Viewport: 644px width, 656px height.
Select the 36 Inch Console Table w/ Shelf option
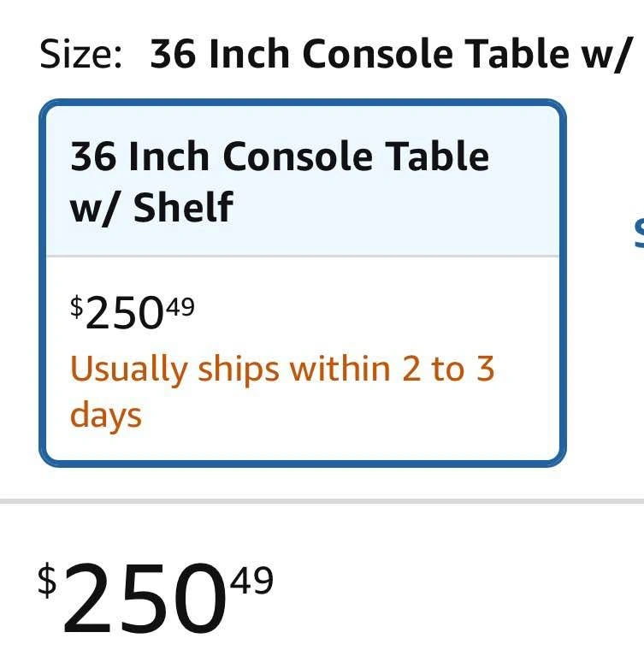click(302, 283)
